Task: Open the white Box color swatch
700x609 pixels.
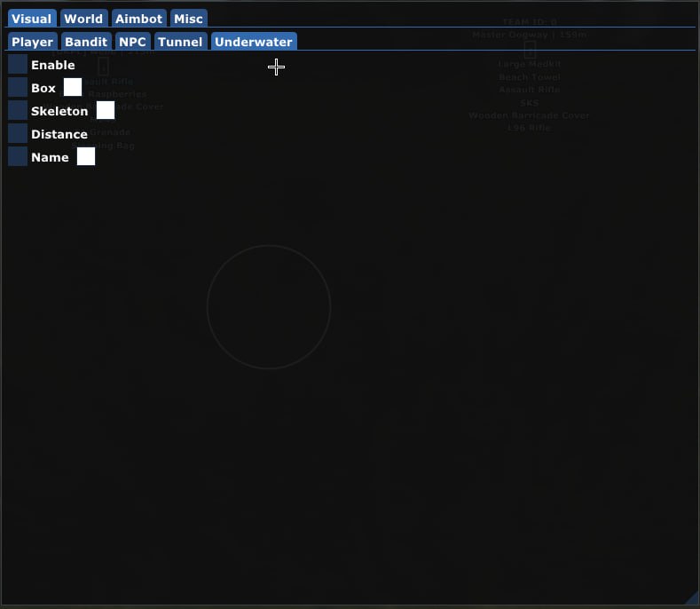Action: [x=73, y=87]
